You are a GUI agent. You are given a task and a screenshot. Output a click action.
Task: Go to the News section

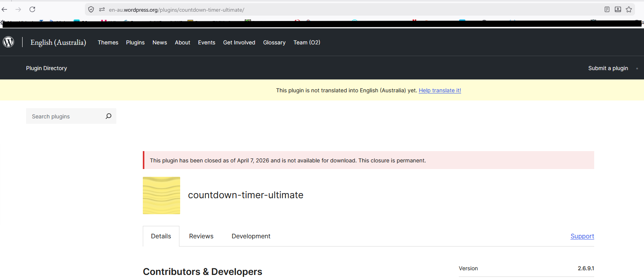click(x=160, y=42)
